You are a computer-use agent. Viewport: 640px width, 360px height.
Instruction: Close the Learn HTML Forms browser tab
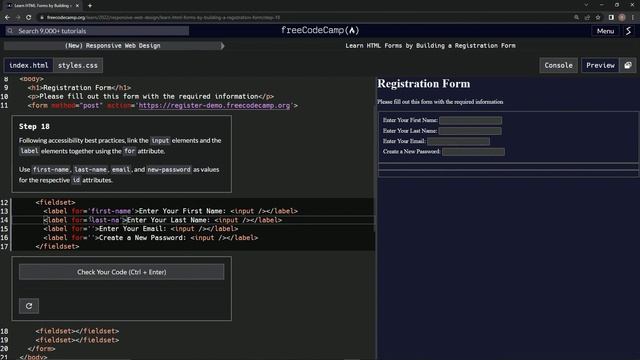point(77,6)
